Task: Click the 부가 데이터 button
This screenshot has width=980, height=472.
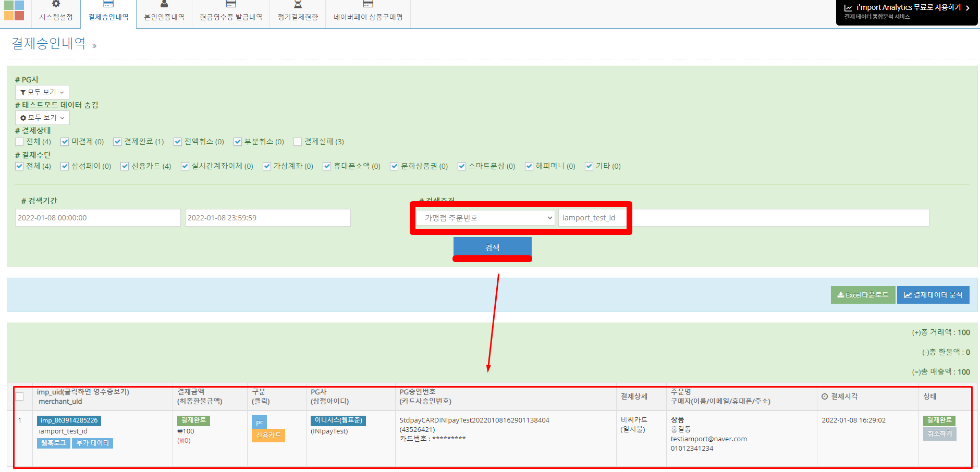Action: click(93, 443)
